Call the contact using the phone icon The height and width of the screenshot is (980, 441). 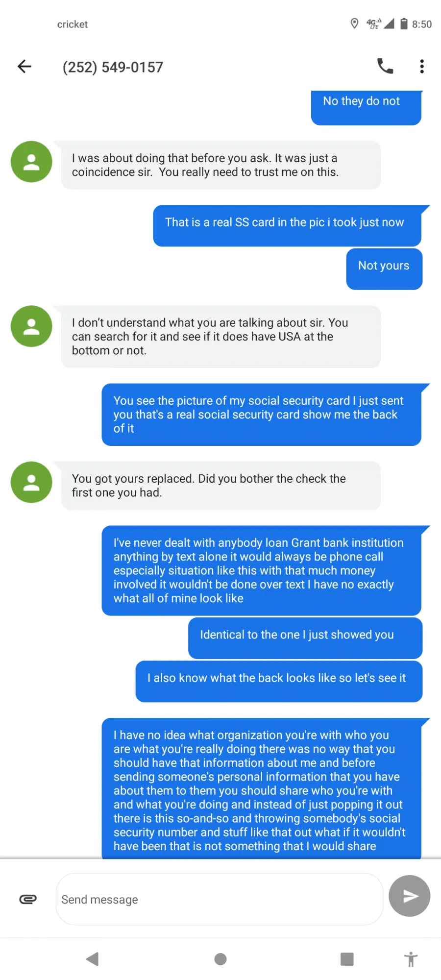(385, 66)
